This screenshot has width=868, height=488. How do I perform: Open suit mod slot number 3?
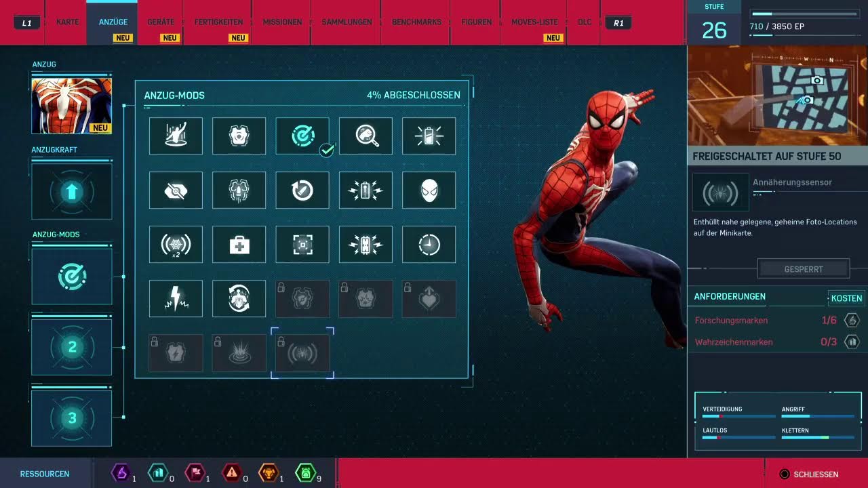click(x=72, y=418)
